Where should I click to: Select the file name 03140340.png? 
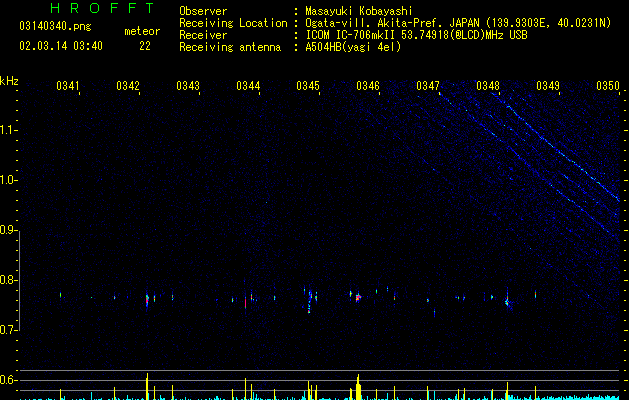55,27
